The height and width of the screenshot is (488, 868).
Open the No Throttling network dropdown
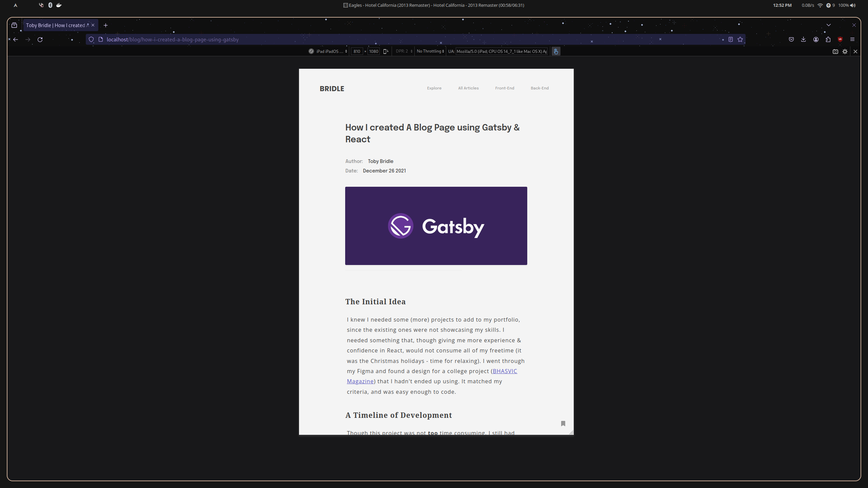tap(430, 52)
